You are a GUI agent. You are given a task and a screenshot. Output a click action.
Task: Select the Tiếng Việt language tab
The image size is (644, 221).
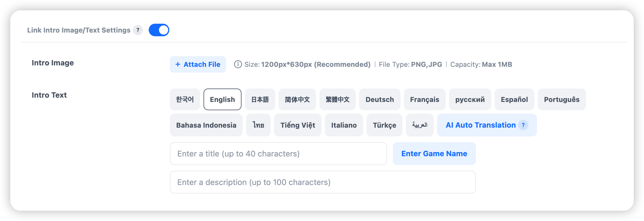(297, 125)
